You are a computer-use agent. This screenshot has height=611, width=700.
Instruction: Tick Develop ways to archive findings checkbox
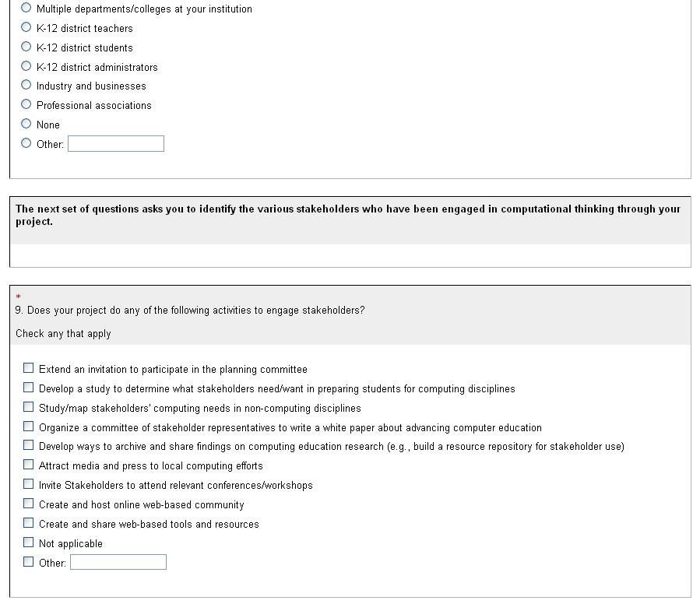(x=29, y=445)
